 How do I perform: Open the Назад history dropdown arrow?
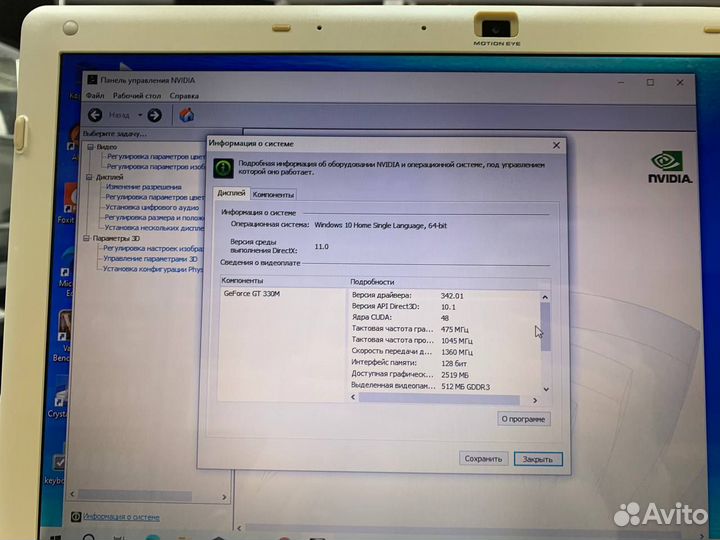click(x=140, y=115)
